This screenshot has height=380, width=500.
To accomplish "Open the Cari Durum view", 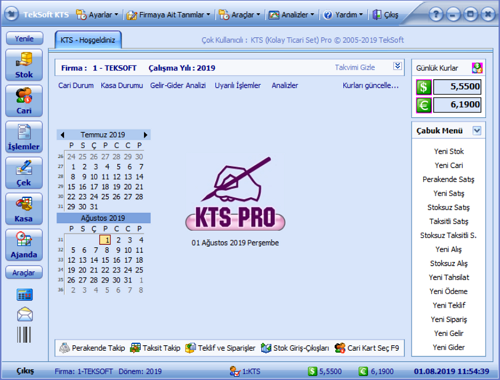I will pyautogui.click(x=76, y=86).
